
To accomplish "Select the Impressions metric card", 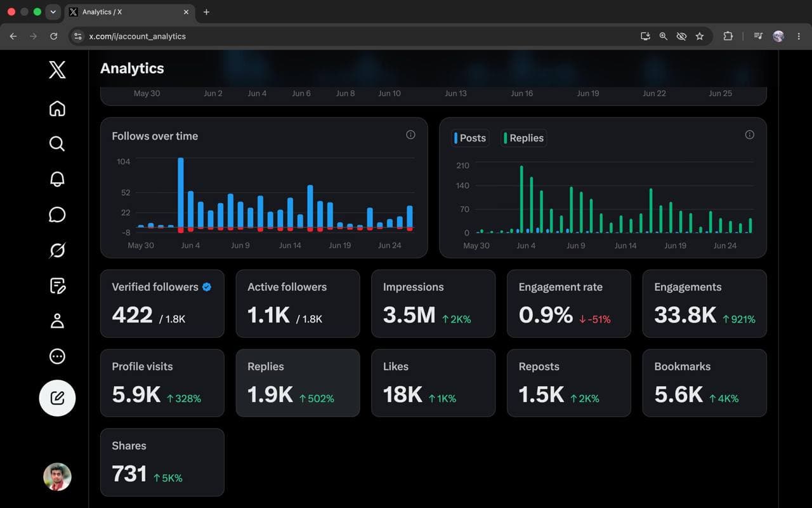I will pyautogui.click(x=433, y=304).
